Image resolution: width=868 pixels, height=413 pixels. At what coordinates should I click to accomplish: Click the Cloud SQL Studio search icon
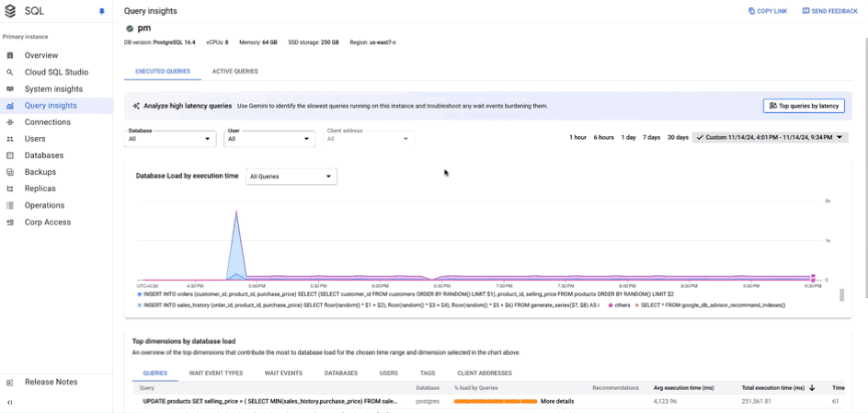[10, 73]
